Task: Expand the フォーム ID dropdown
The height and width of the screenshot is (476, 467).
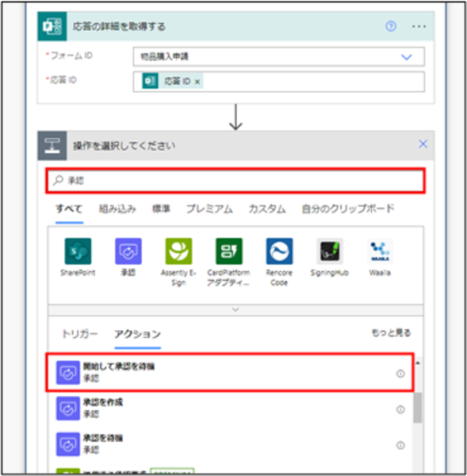Action: (x=406, y=57)
